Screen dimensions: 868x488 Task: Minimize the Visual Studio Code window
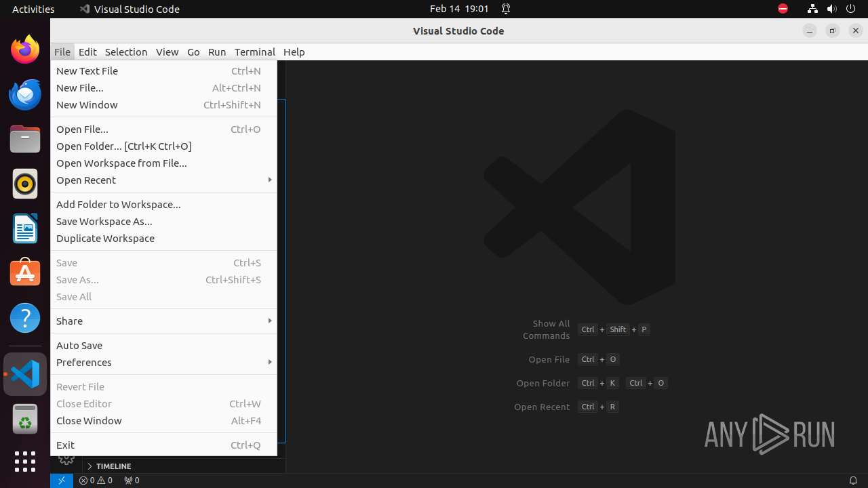point(810,30)
